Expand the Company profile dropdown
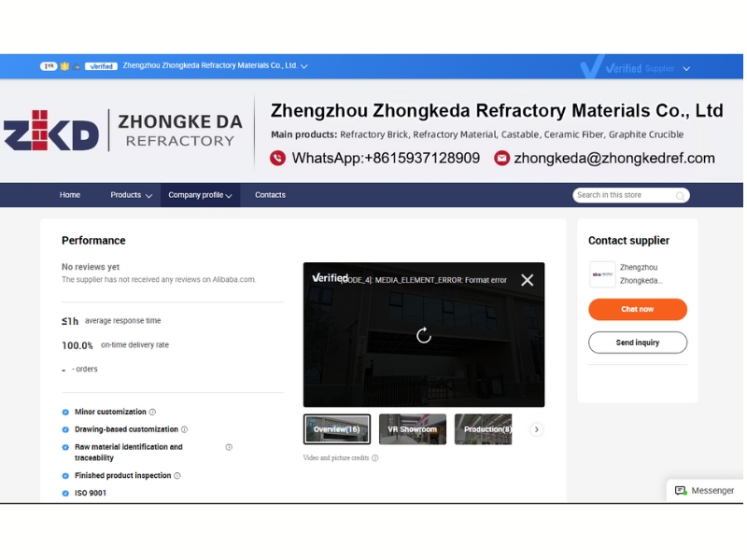 point(200,195)
